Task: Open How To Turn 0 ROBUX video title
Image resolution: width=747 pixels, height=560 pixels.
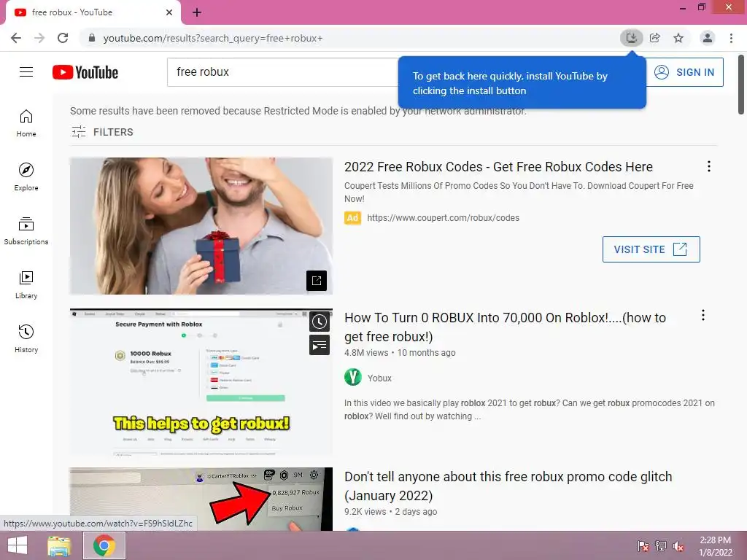Action: [x=505, y=327]
